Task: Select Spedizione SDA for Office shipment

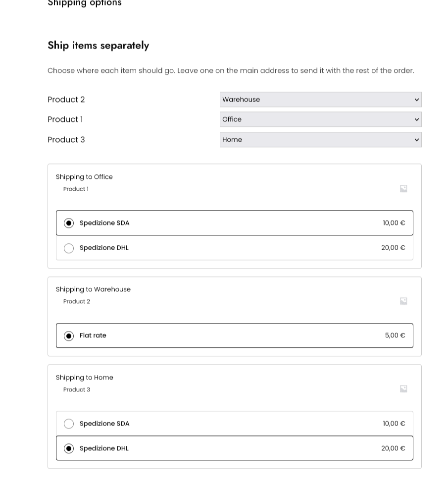Action: point(235,223)
